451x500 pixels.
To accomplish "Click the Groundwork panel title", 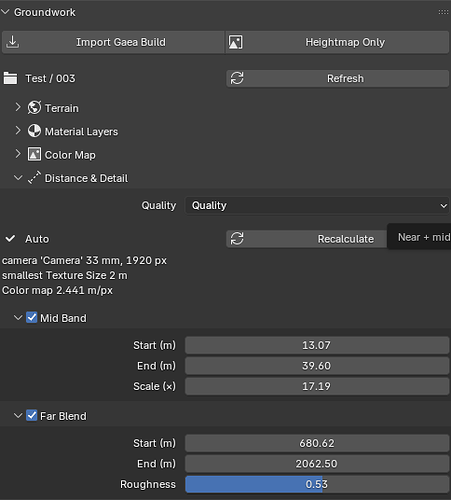I will [45, 12].
